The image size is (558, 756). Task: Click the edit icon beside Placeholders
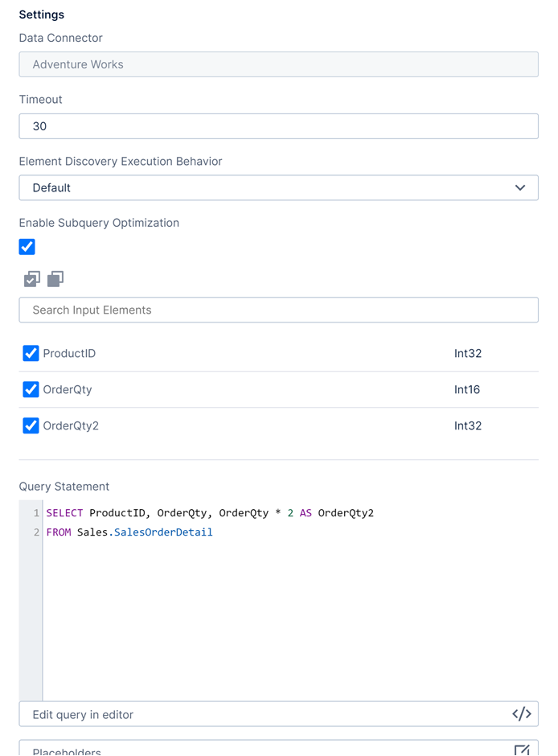[522, 748]
